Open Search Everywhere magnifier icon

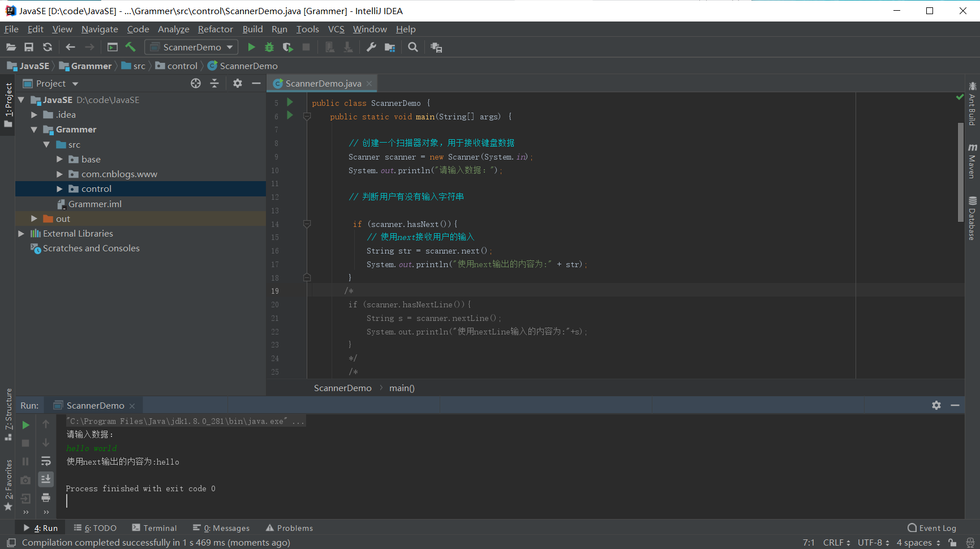coord(413,48)
